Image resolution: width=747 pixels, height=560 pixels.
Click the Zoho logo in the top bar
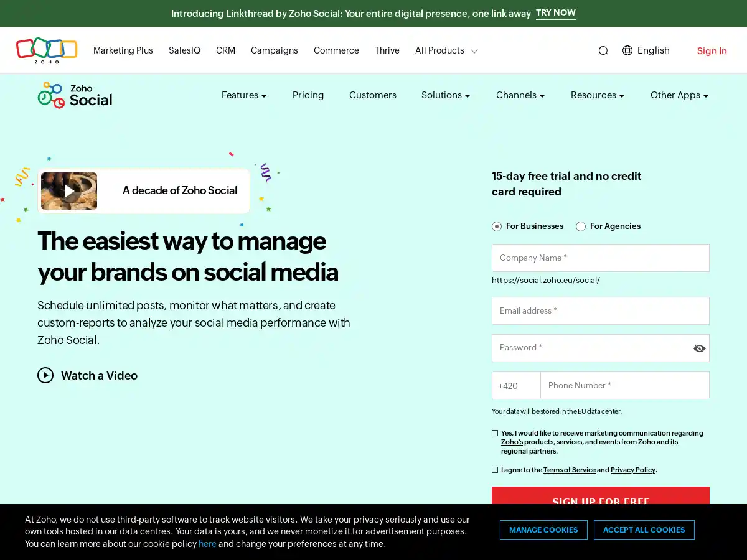click(46, 50)
